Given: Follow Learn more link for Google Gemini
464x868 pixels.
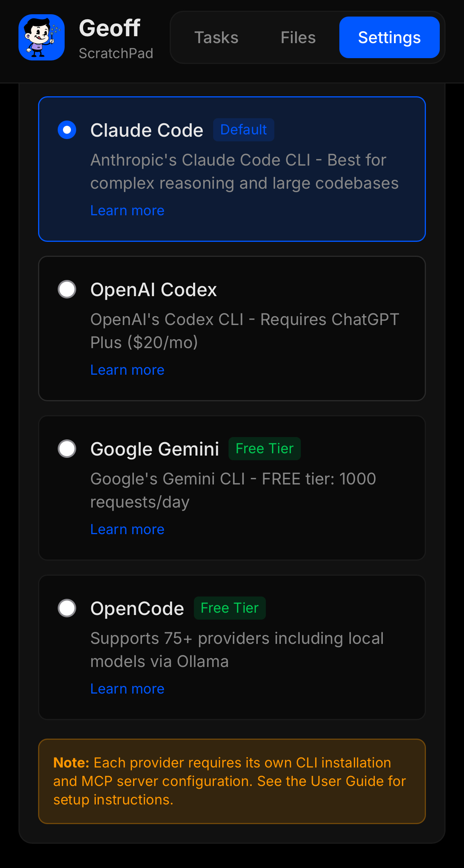Looking at the screenshot, I should tap(127, 530).
